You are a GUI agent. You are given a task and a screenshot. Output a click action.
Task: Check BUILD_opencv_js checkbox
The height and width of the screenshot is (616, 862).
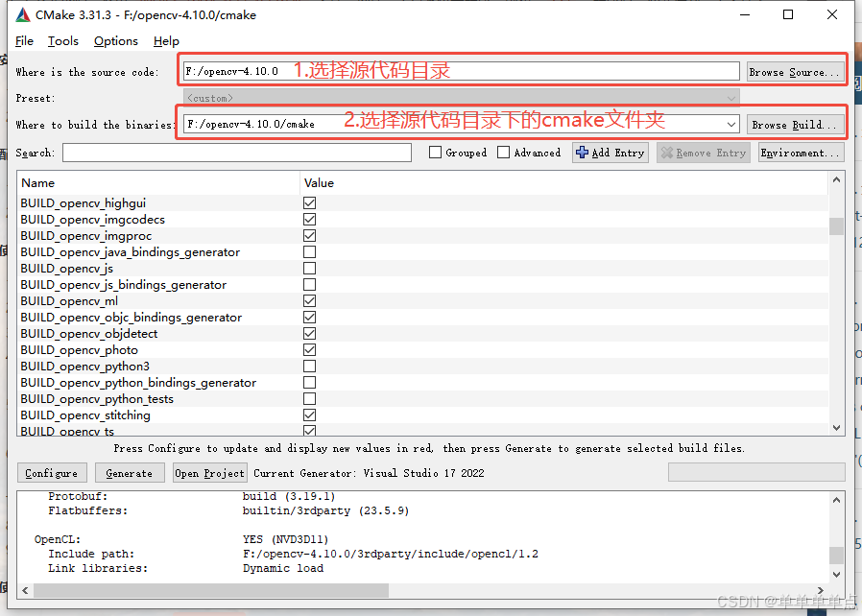[x=309, y=268]
